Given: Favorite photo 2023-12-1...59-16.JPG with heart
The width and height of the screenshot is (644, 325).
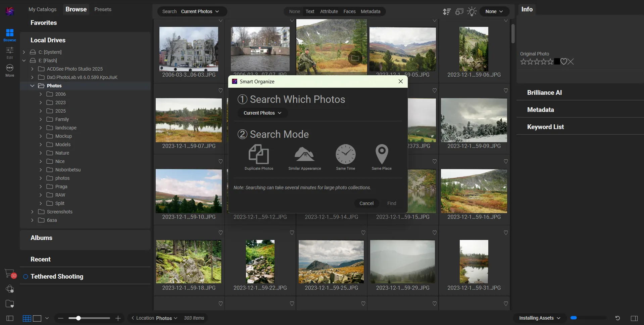Looking at the screenshot, I should pyautogui.click(x=506, y=161).
